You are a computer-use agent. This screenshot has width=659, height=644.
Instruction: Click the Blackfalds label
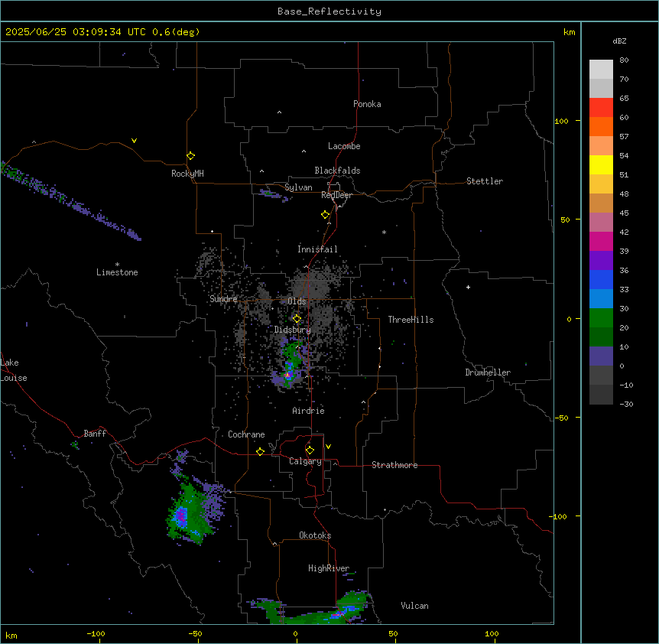pyautogui.click(x=337, y=171)
